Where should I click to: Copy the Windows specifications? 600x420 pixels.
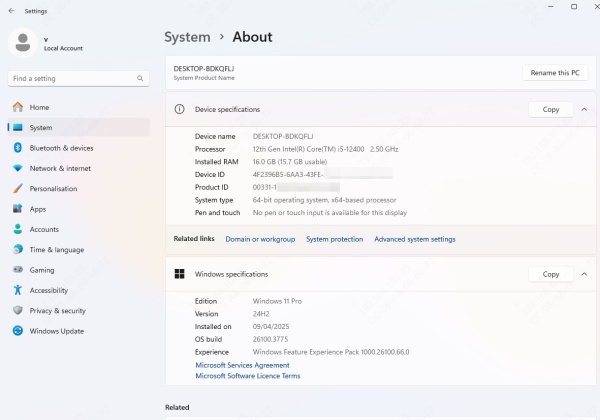tap(551, 274)
